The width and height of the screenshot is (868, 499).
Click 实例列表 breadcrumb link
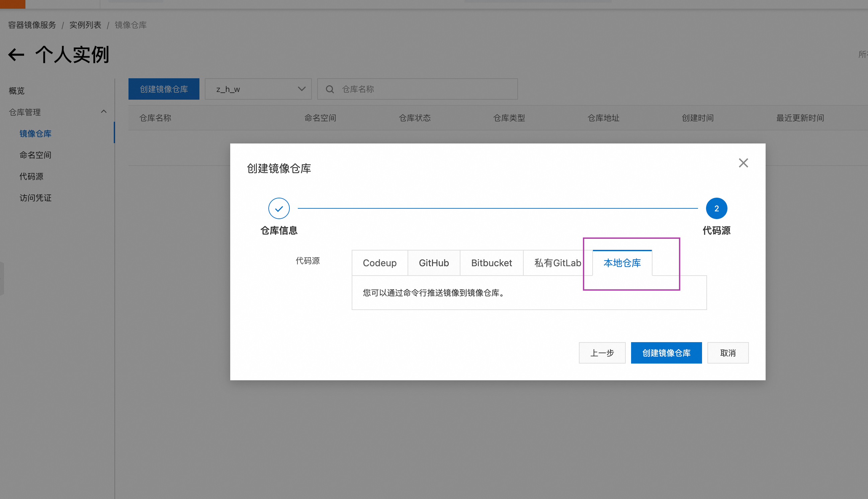[x=85, y=25]
